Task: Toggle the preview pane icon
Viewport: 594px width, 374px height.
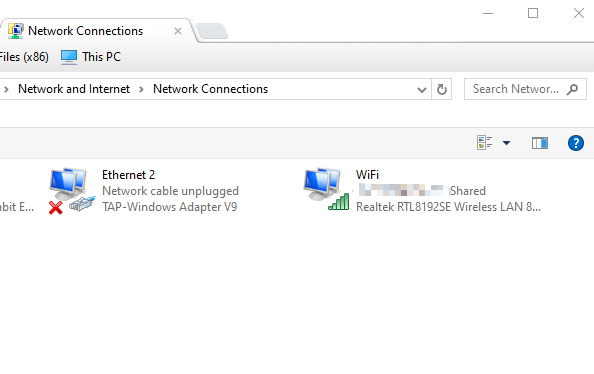Action: (x=539, y=143)
